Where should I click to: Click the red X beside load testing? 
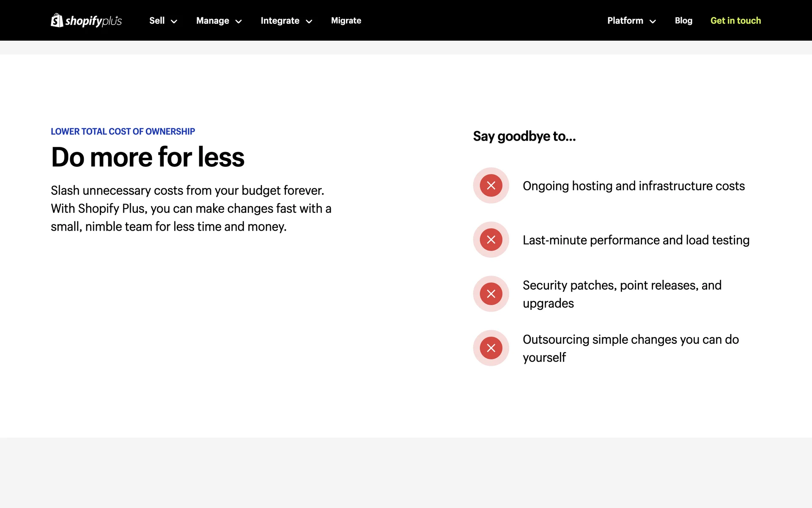(491, 240)
